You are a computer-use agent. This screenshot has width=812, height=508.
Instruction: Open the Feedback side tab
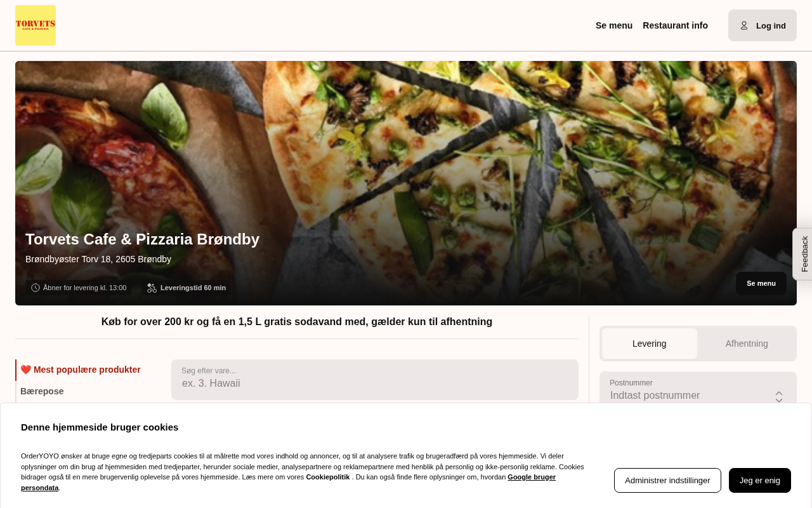[803, 254]
